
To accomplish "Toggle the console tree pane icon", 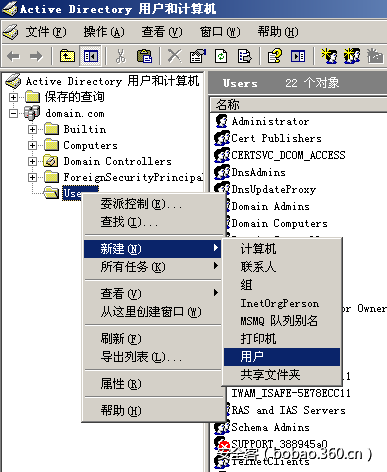I will [91, 56].
